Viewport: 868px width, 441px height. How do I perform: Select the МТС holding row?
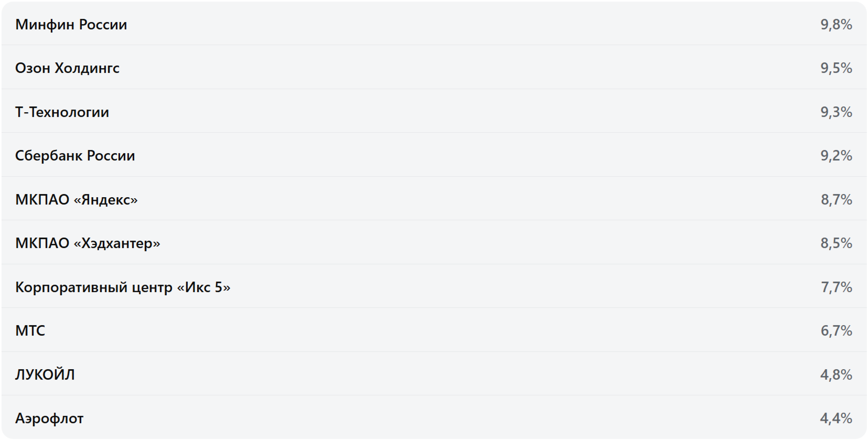pyautogui.click(x=30, y=331)
